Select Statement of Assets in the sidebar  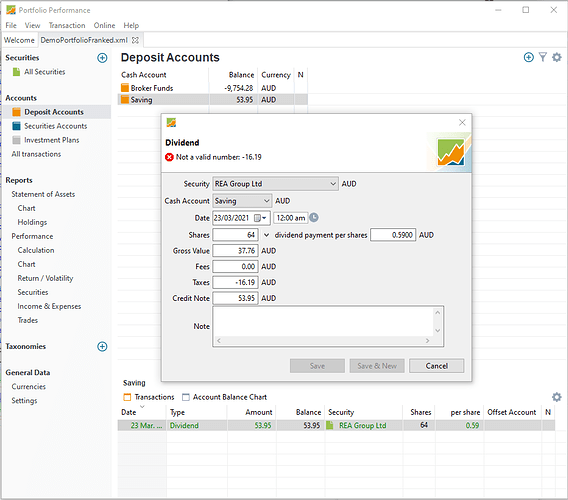point(43,194)
